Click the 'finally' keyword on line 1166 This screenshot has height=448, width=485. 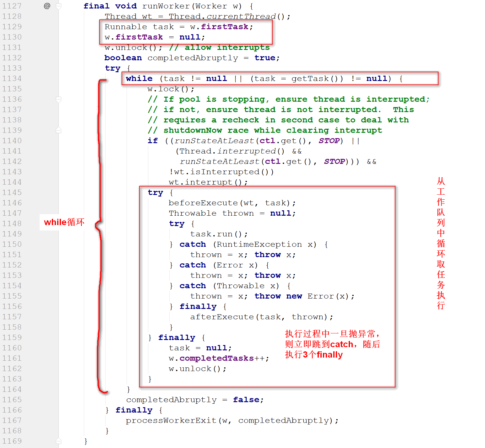[x=134, y=410]
